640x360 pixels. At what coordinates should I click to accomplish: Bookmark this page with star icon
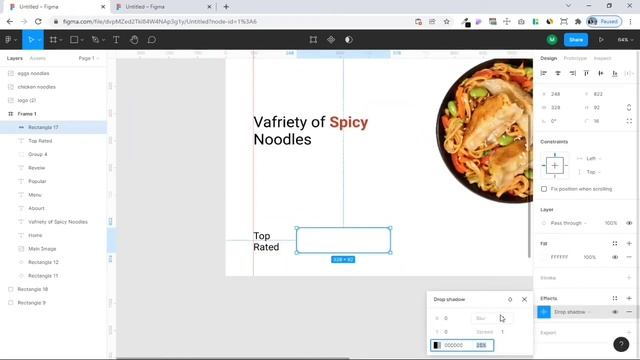[x=447, y=22]
